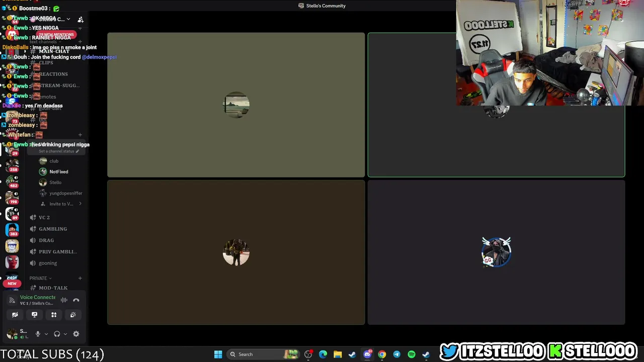The image size is (644, 362).
Task: Open Steam icon next to File Explorer
Action: (352, 354)
